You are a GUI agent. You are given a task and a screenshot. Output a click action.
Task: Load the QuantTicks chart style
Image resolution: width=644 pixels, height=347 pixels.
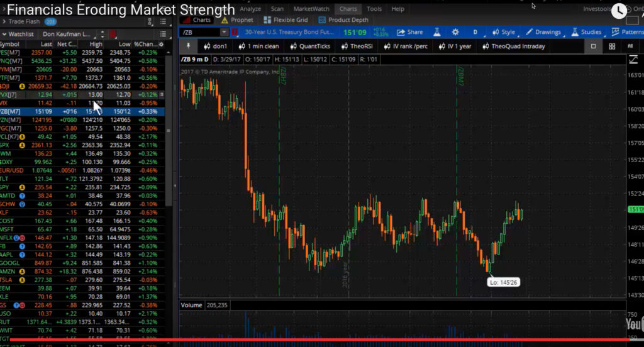310,46
